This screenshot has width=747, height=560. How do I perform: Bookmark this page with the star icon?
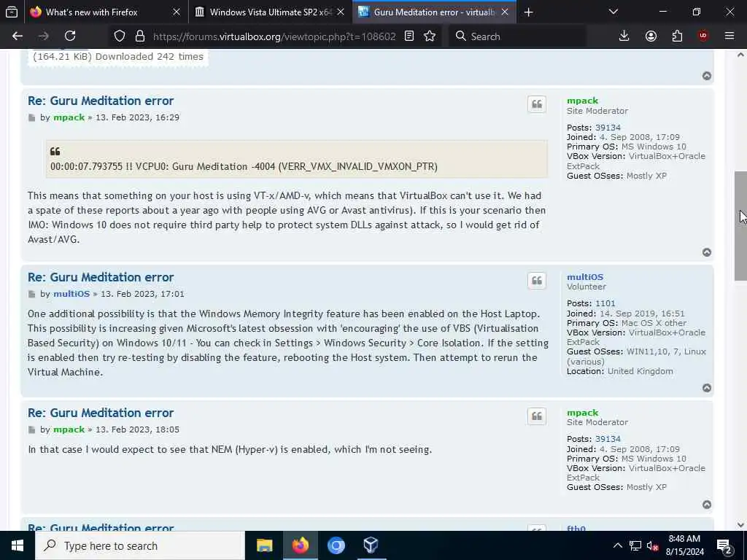430,36
